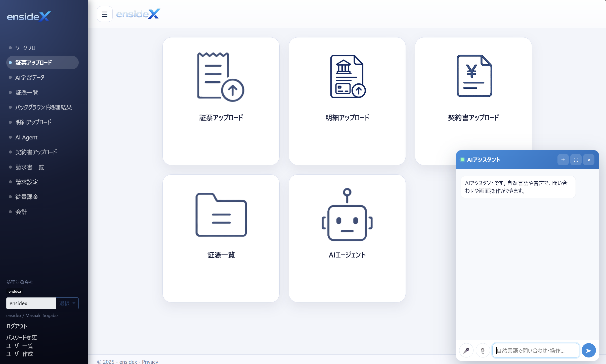
Task: Click the green status dot in AI assistant header
Action: click(462, 160)
